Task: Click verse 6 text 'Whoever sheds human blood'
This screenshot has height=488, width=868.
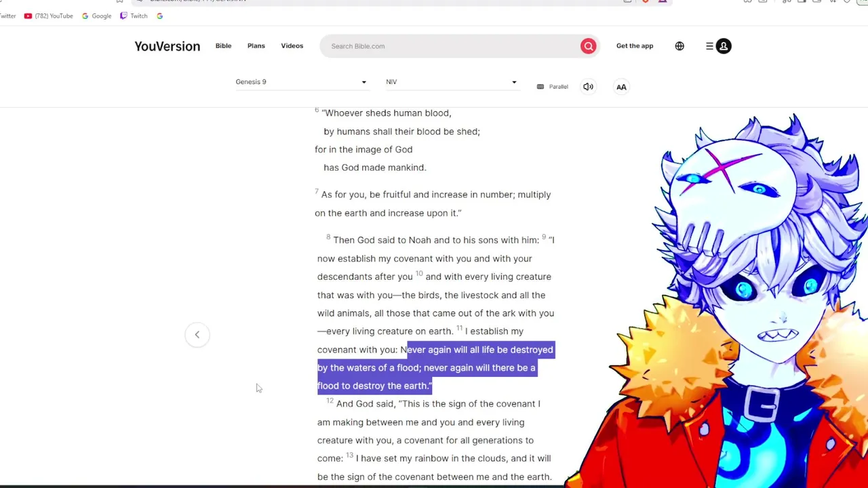Action: [388, 113]
